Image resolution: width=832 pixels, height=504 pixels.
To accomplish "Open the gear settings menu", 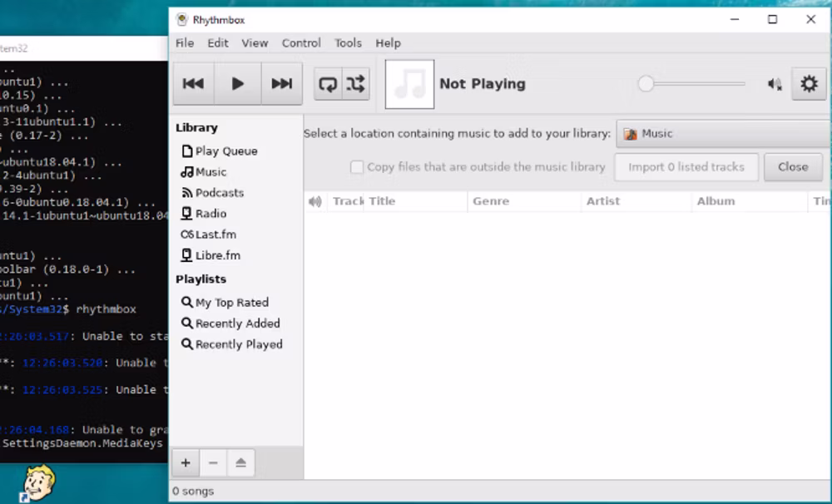I will coord(809,83).
